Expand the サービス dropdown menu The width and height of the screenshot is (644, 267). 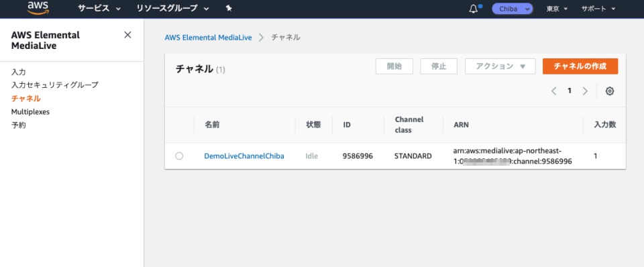(x=99, y=8)
